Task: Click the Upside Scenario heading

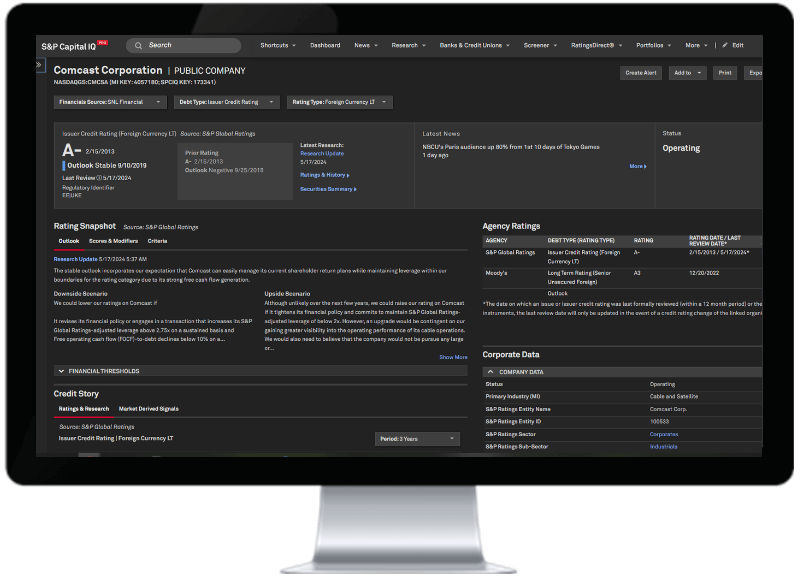Action: pos(287,294)
